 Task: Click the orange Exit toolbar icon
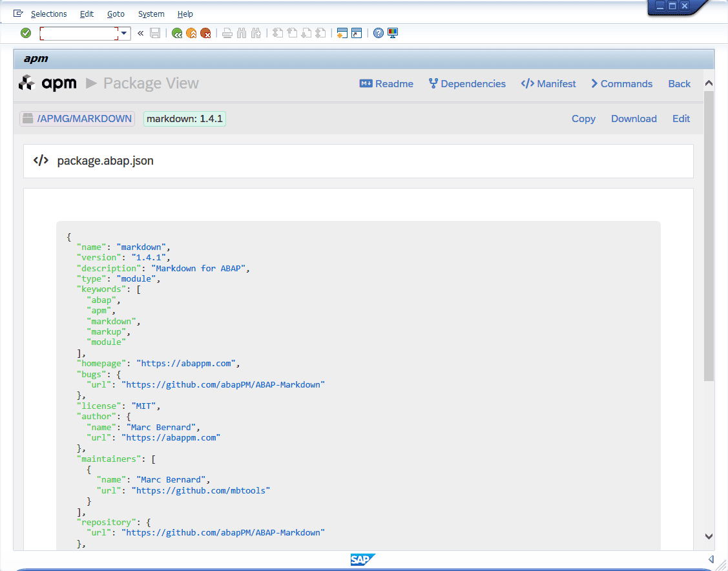(x=191, y=33)
